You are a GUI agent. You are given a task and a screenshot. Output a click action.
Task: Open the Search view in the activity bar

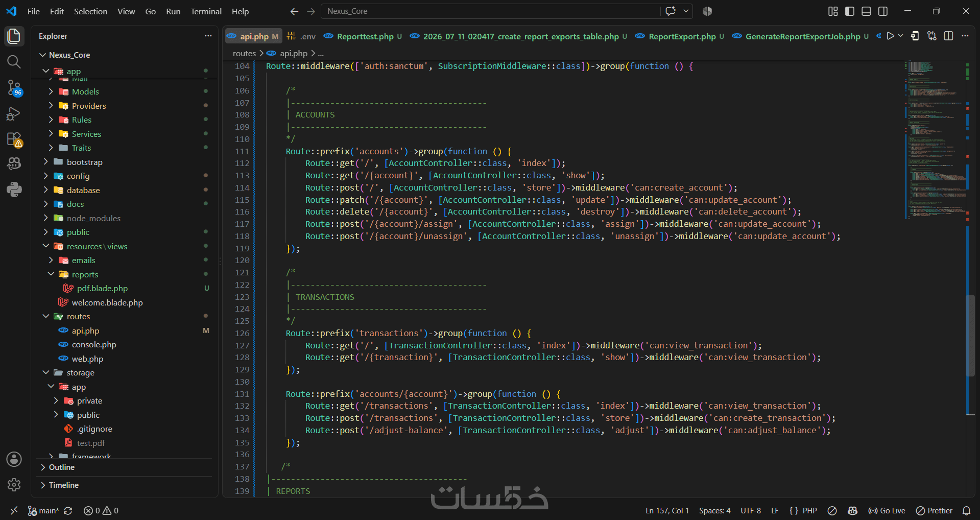click(14, 62)
